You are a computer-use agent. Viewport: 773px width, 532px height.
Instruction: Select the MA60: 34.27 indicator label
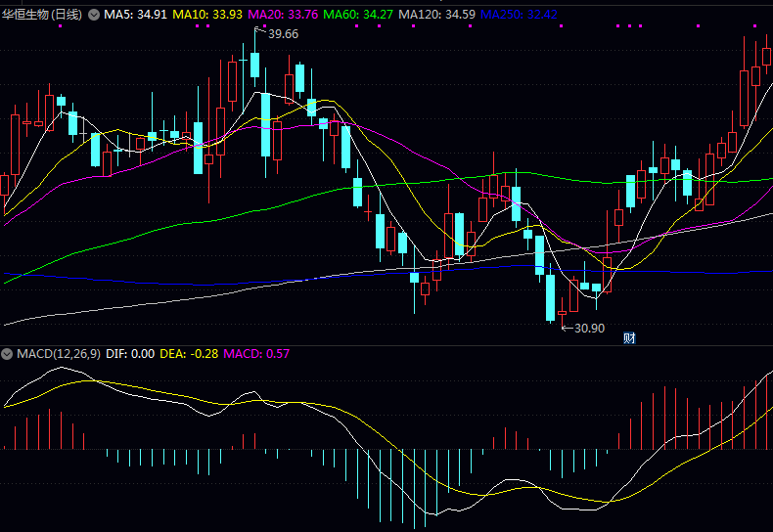coord(358,15)
